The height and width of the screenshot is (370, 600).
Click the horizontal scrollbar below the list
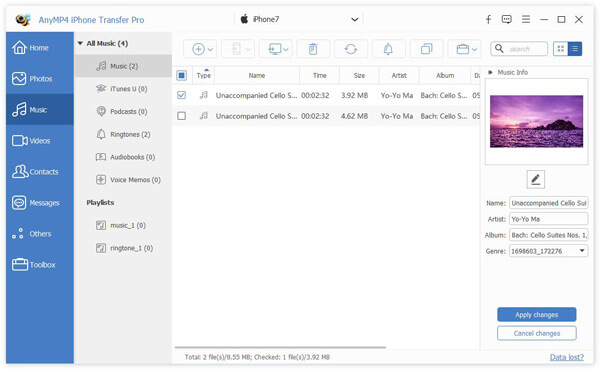pyautogui.click(x=280, y=347)
